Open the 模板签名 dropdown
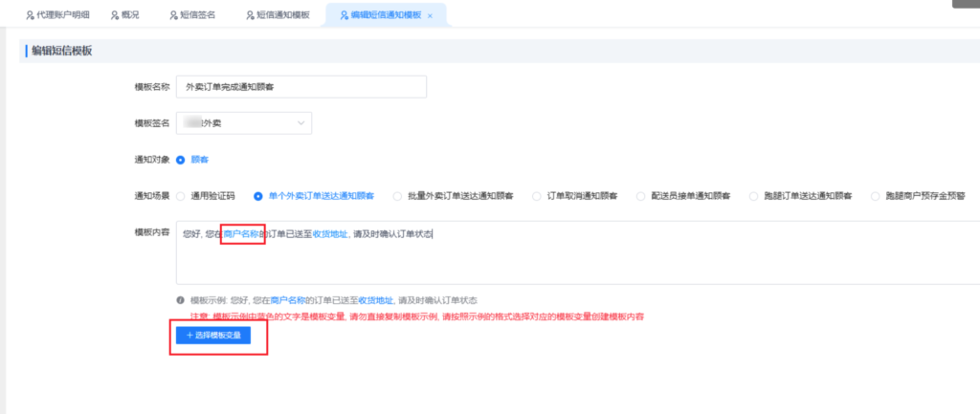 pos(244,123)
